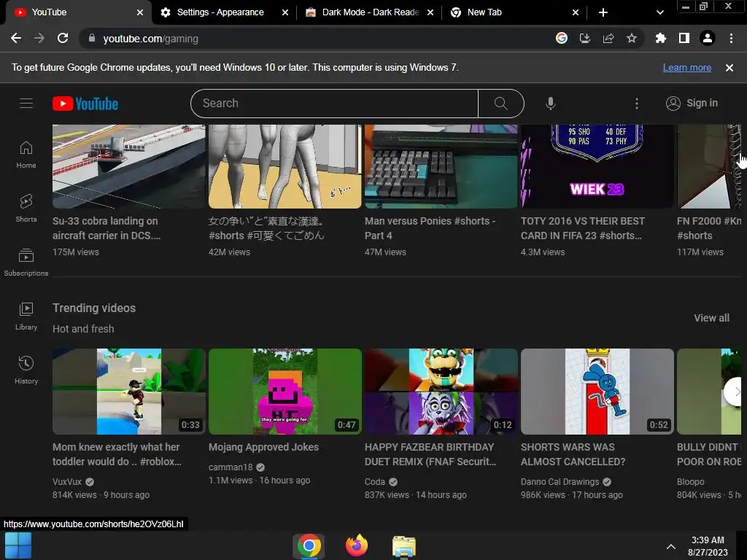Open Mom knew exactly toddler video thumbnail

pyautogui.click(x=128, y=392)
